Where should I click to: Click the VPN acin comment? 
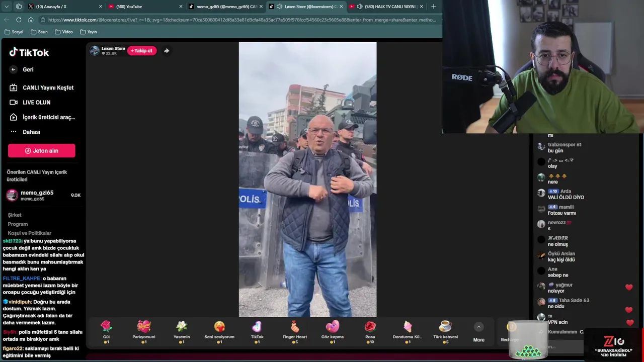click(x=557, y=322)
